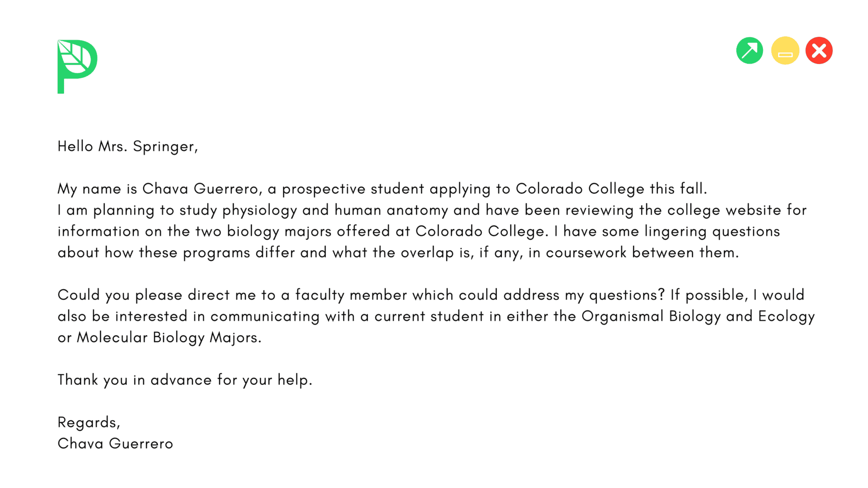The width and height of the screenshot is (868, 488).
Task: Click the line 'Thank you in advance for your help.'
Action: click(185, 380)
